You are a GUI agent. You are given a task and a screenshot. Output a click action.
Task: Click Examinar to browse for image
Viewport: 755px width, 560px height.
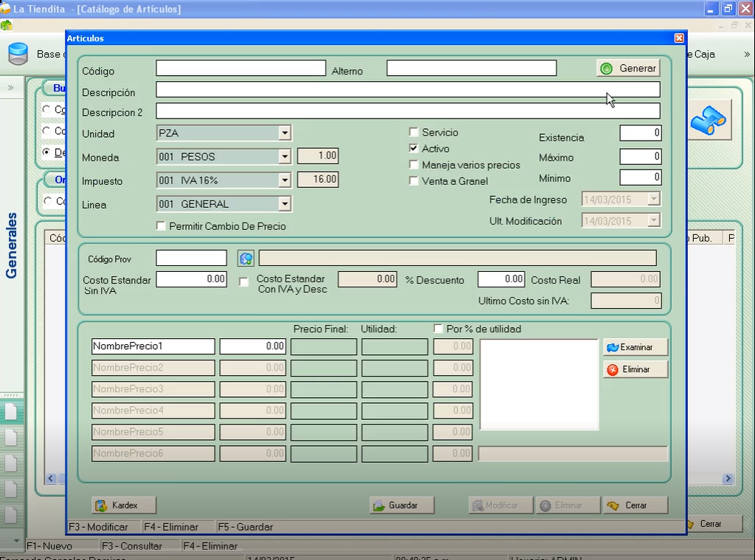click(635, 347)
